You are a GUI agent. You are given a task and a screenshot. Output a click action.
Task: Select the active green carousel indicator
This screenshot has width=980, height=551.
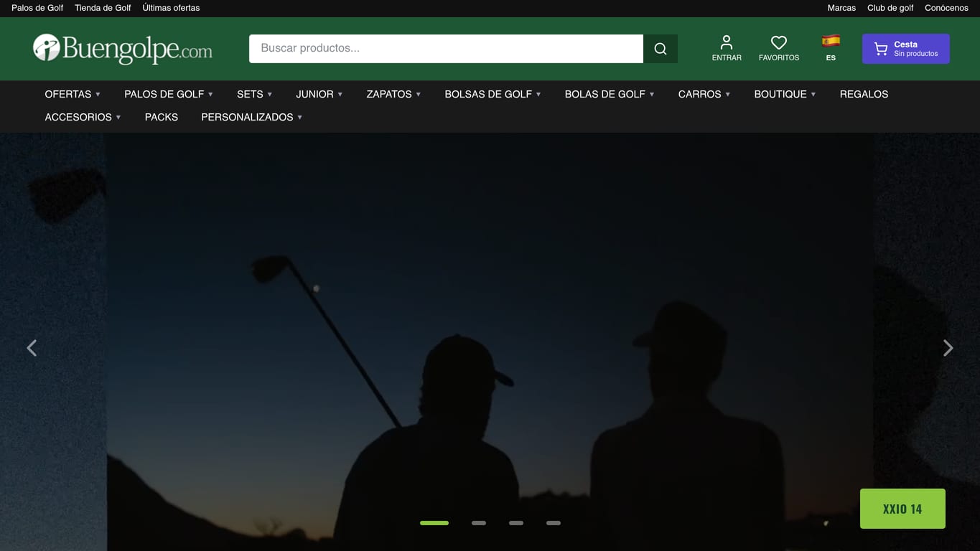pos(434,523)
